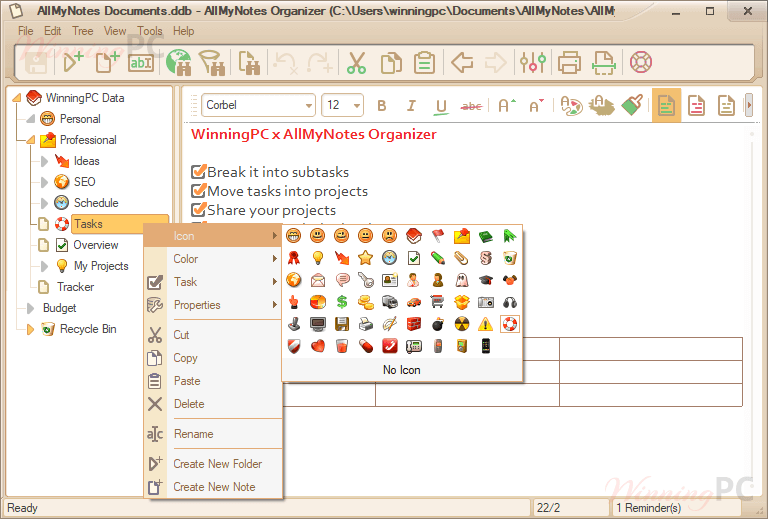Click the increase font size icon
Screen dimensions: 768x519
point(506,105)
